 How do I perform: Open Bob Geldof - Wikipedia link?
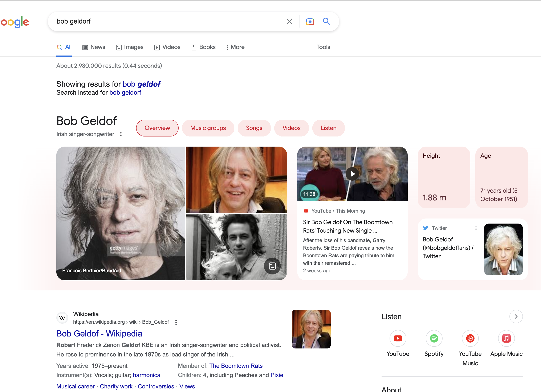click(x=99, y=333)
